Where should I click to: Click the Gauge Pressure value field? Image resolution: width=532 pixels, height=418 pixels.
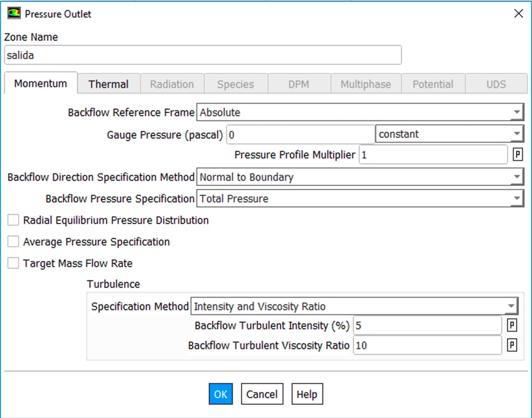[x=300, y=134]
